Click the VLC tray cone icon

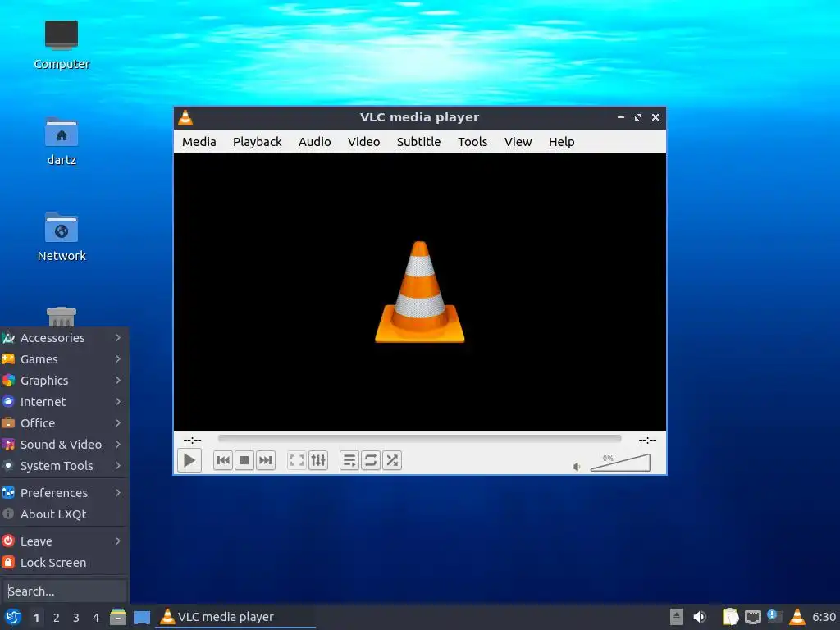click(797, 617)
